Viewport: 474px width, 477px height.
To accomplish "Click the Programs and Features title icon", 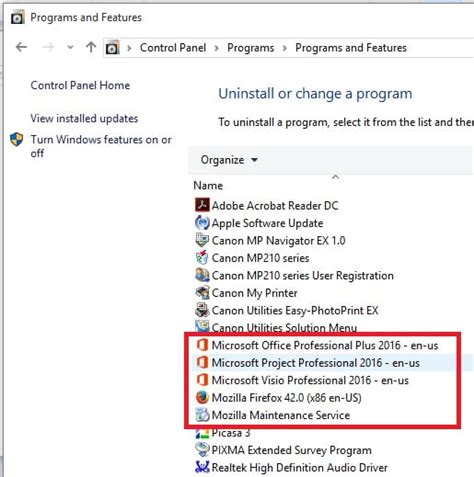I will point(17,17).
